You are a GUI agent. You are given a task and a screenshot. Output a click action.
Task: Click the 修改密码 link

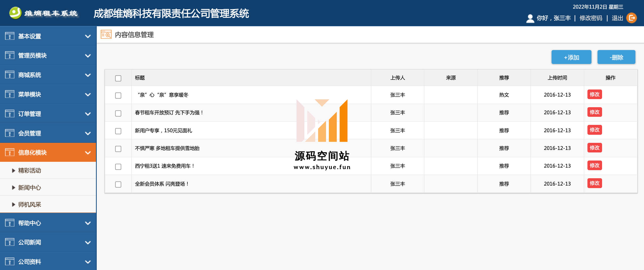coord(591,18)
